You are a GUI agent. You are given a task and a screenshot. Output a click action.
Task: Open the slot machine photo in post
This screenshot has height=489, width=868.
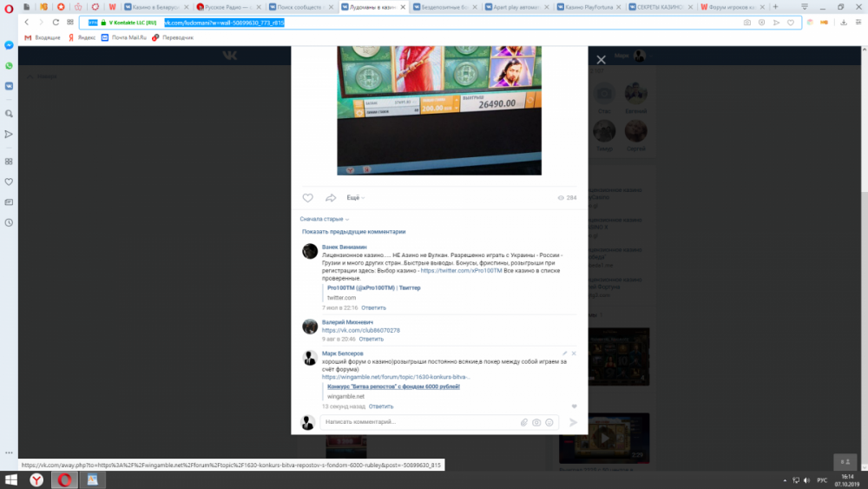click(x=439, y=111)
